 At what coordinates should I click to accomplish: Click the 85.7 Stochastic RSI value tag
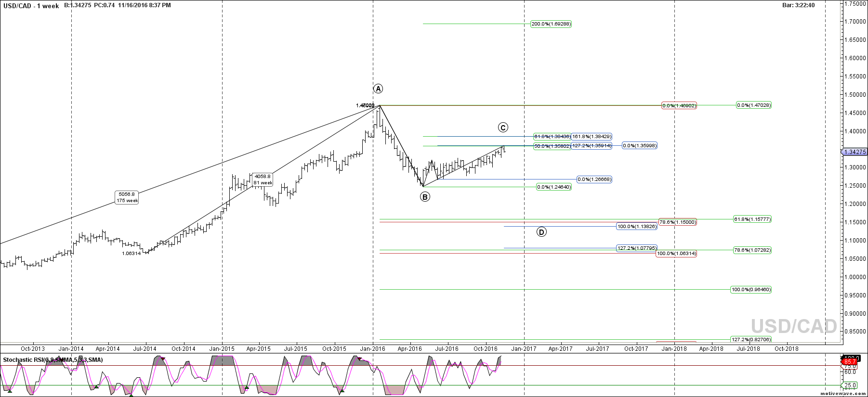click(x=850, y=362)
